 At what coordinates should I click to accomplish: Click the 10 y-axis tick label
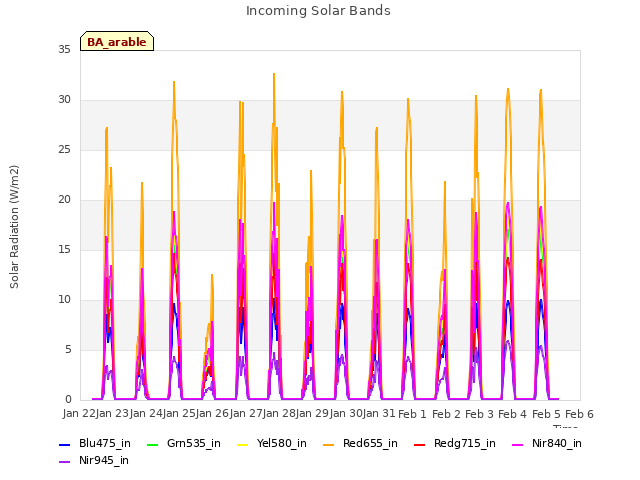pyautogui.click(x=64, y=300)
